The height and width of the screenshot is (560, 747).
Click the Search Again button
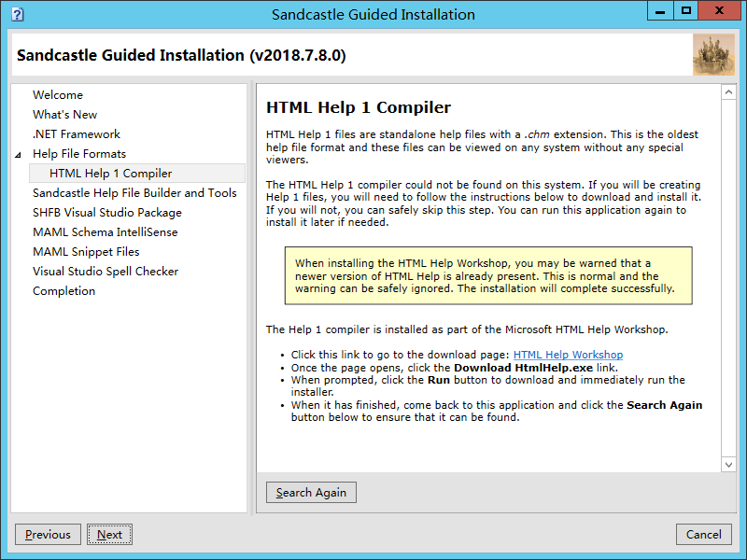[x=311, y=493]
